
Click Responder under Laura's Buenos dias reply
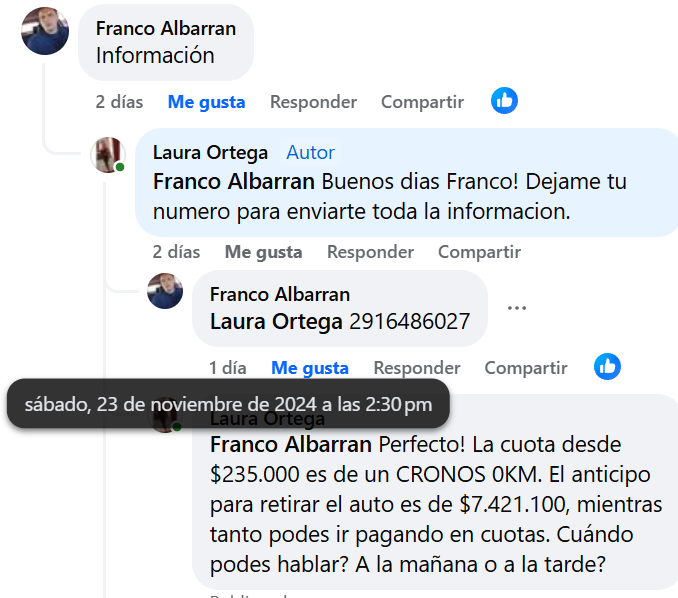[x=371, y=252]
